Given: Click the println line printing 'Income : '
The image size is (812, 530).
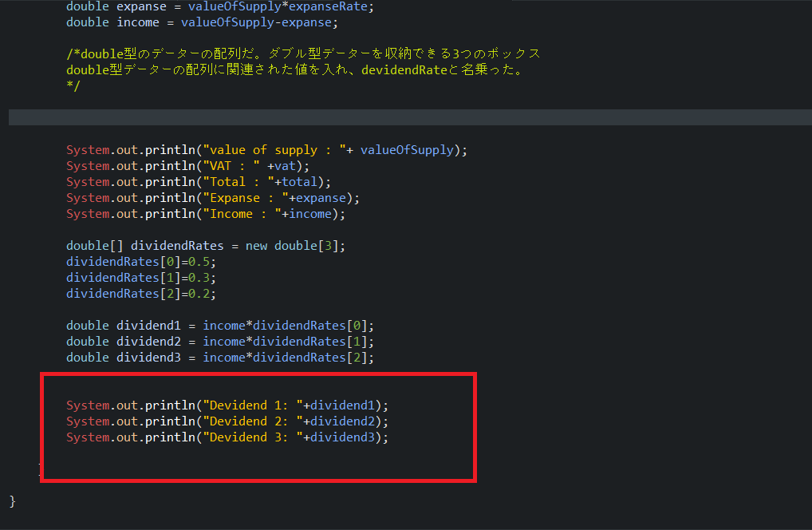Looking at the screenshot, I should pos(206,214).
